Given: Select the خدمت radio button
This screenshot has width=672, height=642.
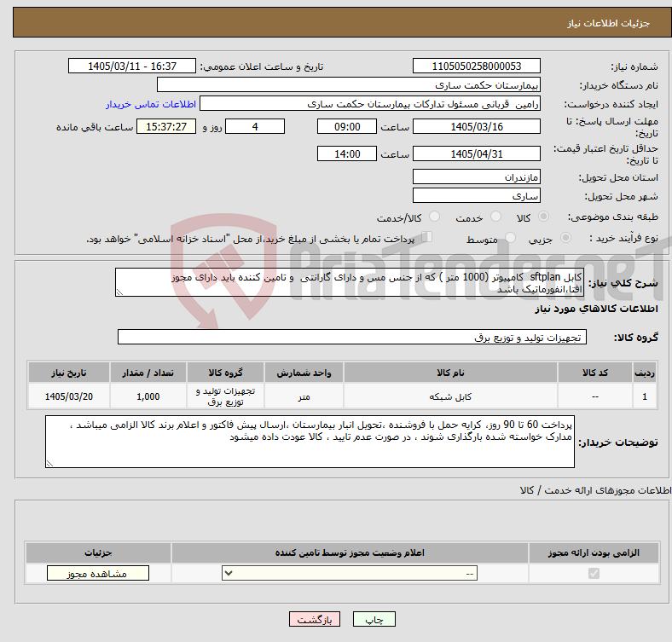Looking at the screenshot, I should [495, 217].
